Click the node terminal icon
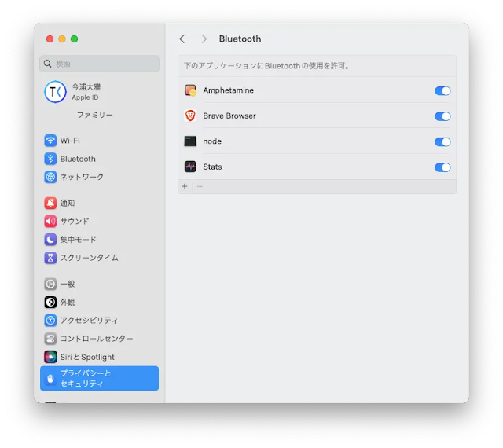This screenshot has width=503, height=448. (190, 141)
